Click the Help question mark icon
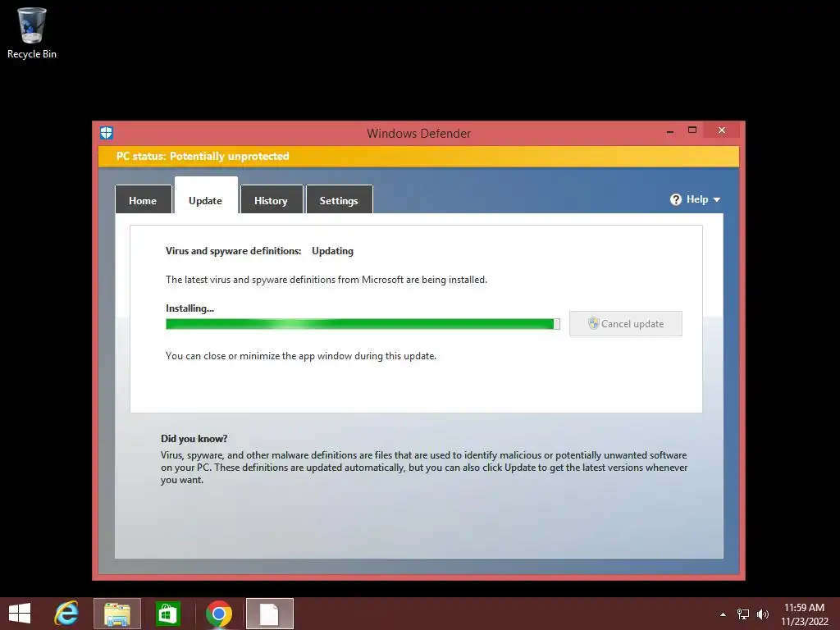This screenshot has height=630, width=840. point(676,199)
